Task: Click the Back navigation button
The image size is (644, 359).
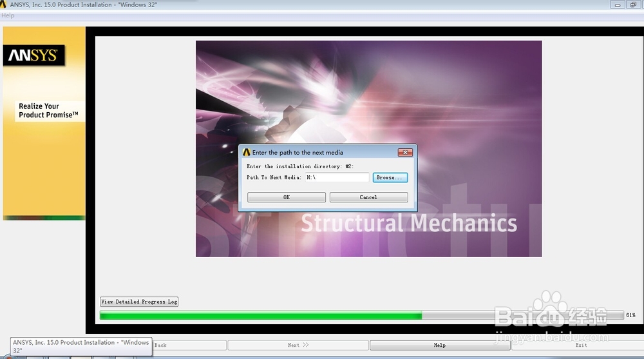Action: pos(189,345)
